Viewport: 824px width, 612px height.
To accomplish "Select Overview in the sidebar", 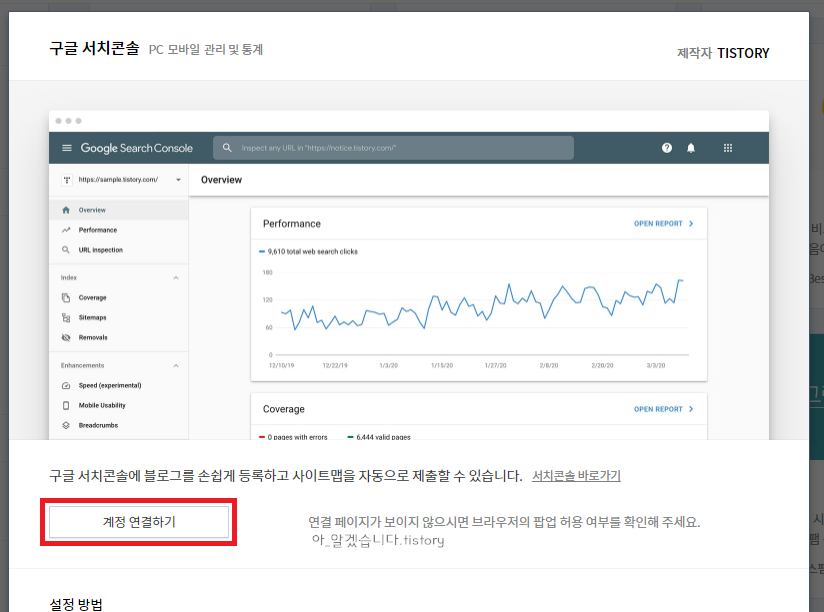I will coord(119,210).
